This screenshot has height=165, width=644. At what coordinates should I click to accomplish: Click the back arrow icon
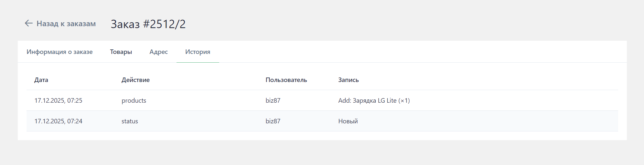pos(29,23)
